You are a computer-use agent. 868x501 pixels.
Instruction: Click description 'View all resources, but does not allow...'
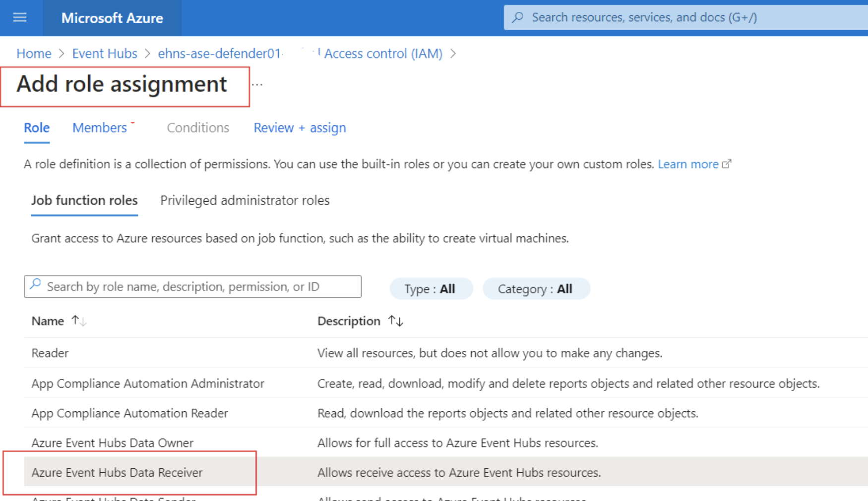490,353
